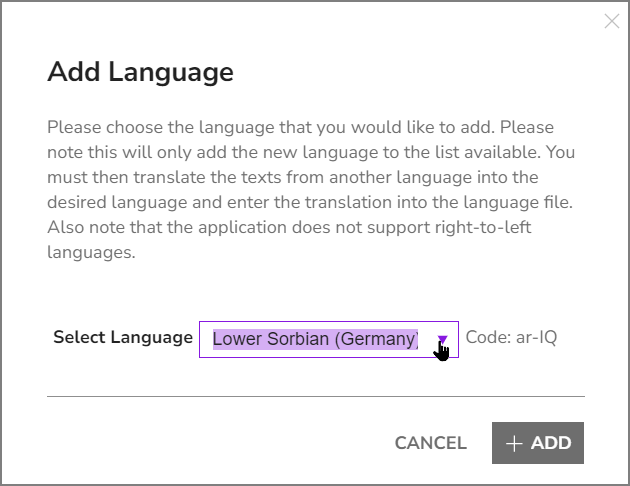The width and height of the screenshot is (630, 486).
Task: Click the word Germany in selected option
Action: point(378,339)
